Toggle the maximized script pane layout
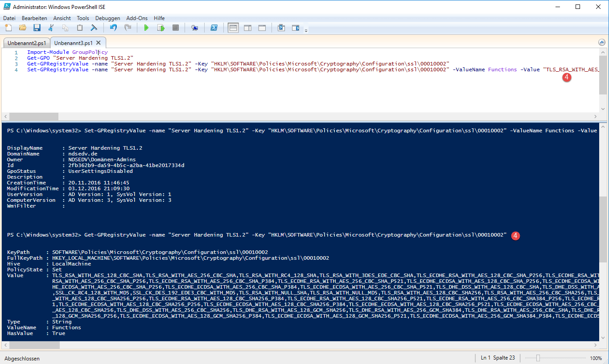Screen dimensions: 609x364 [x=262, y=28]
